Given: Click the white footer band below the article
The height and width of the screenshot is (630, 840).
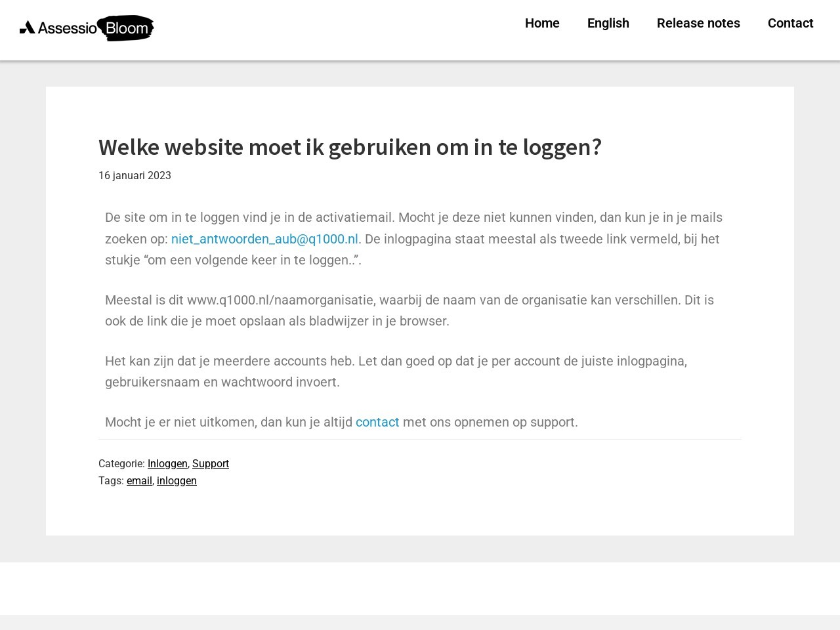Looking at the screenshot, I should tap(420, 588).
